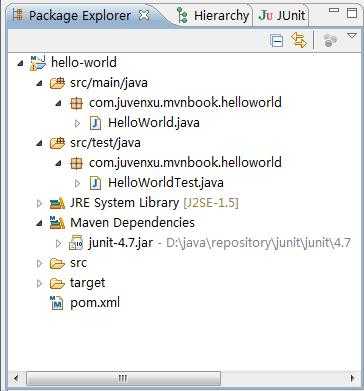Click the greyed working-set toolbar icon
This screenshot has height=391, width=364.
(330, 41)
